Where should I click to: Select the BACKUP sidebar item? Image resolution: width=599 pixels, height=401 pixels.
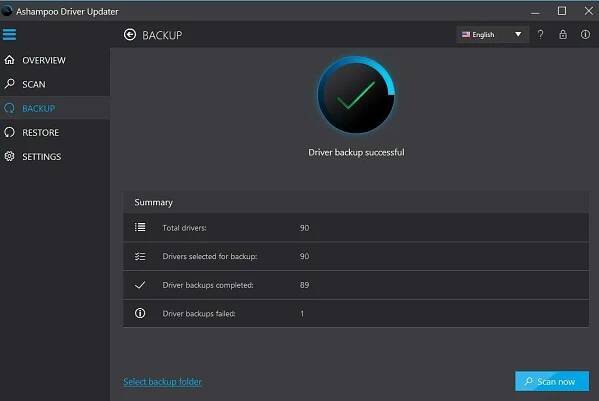click(x=55, y=108)
